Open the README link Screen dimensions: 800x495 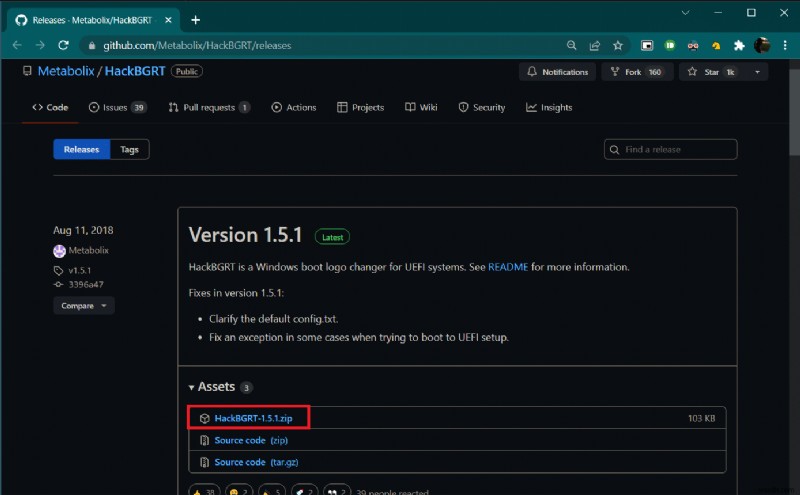(507, 267)
